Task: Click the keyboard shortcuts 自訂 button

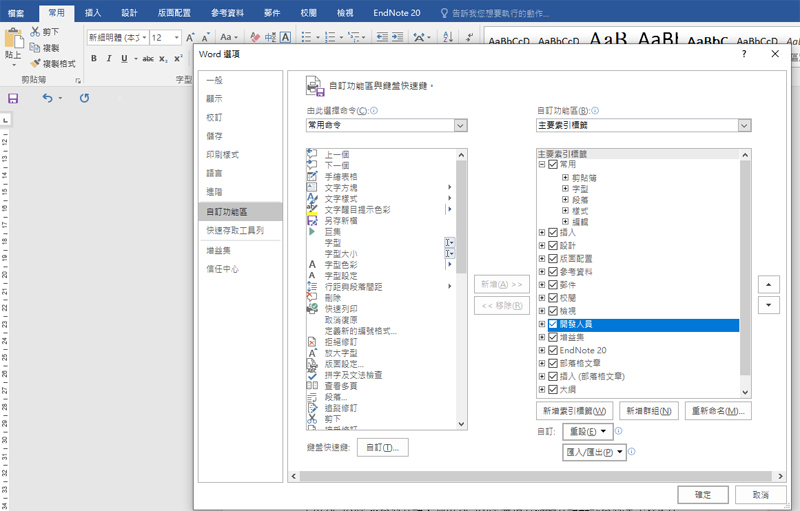Action: [383, 448]
